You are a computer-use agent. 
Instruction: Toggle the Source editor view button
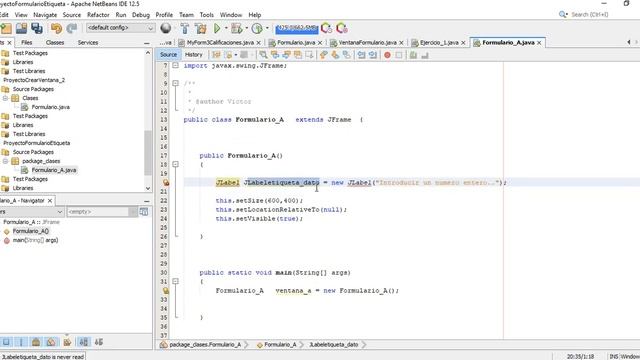(x=168, y=54)
